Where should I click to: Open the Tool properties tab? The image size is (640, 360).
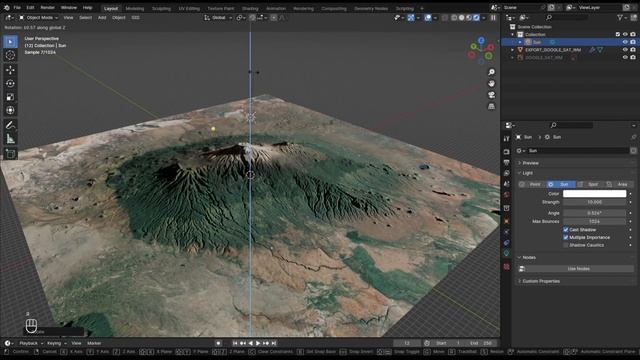coord(507,139)
